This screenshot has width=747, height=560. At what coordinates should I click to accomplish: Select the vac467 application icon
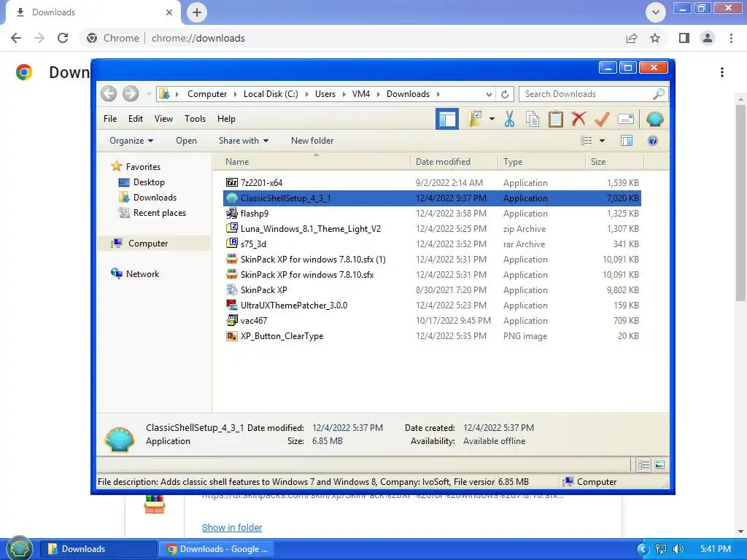pyautogui.click(x=232, y=321)
